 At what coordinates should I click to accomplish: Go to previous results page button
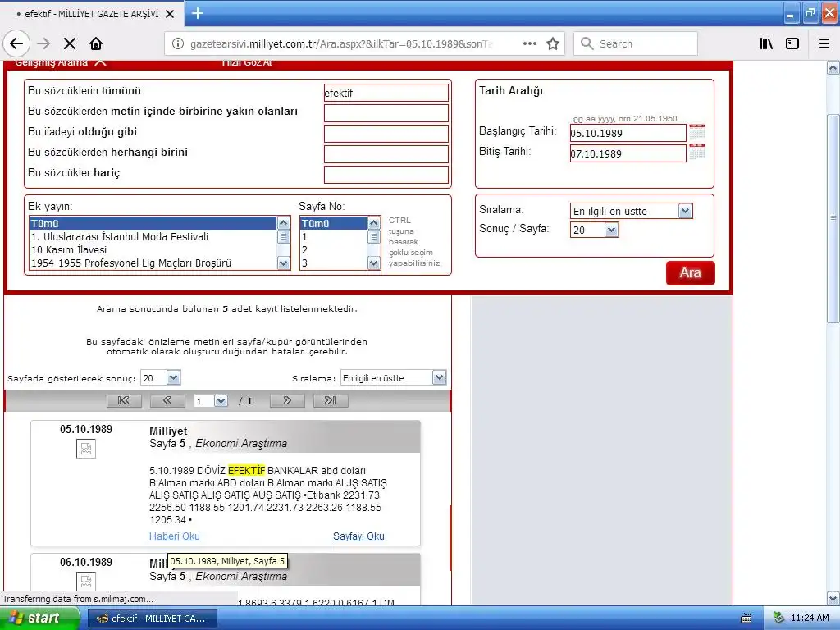point(167,400)
